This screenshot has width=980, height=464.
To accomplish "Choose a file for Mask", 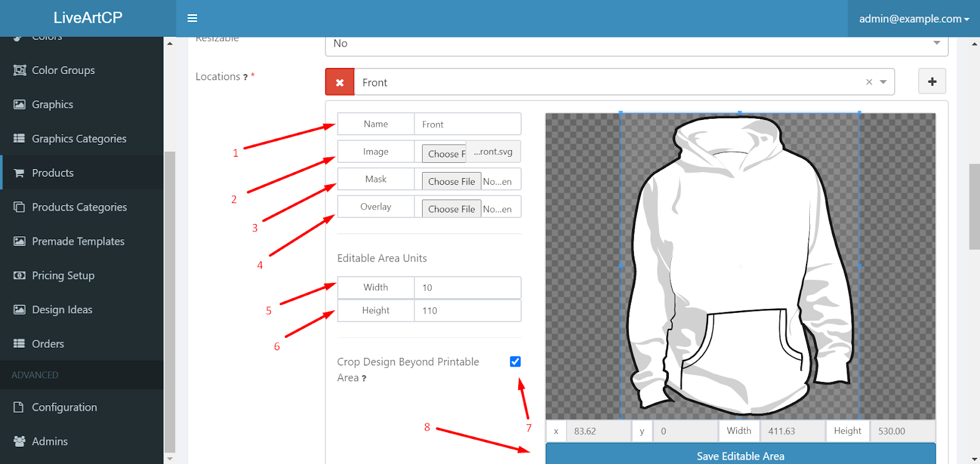I will click(x=451, y=181).
